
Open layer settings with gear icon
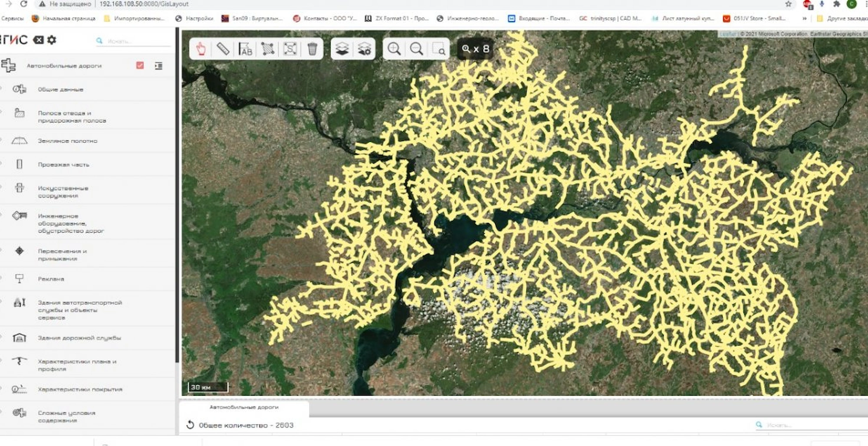pos(364,49)
